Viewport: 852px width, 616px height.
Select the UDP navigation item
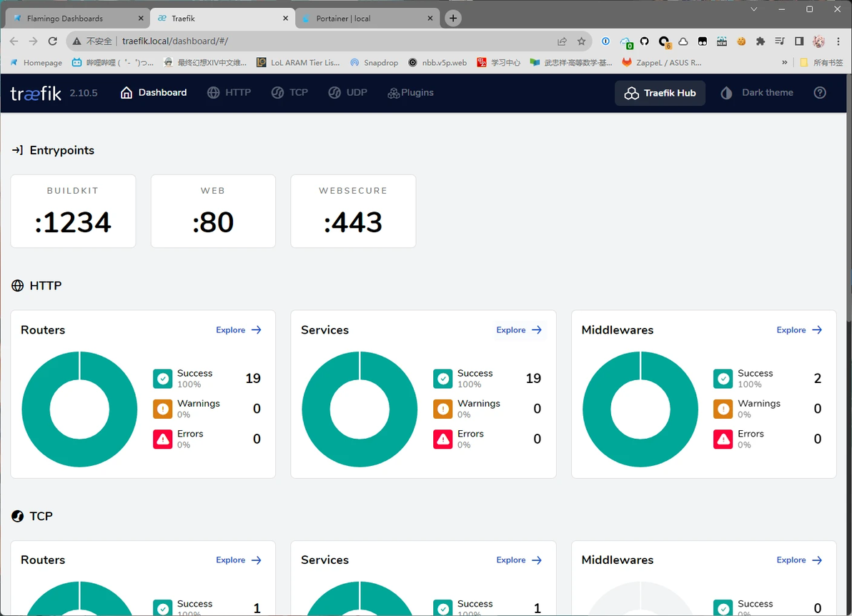(348, 93)
